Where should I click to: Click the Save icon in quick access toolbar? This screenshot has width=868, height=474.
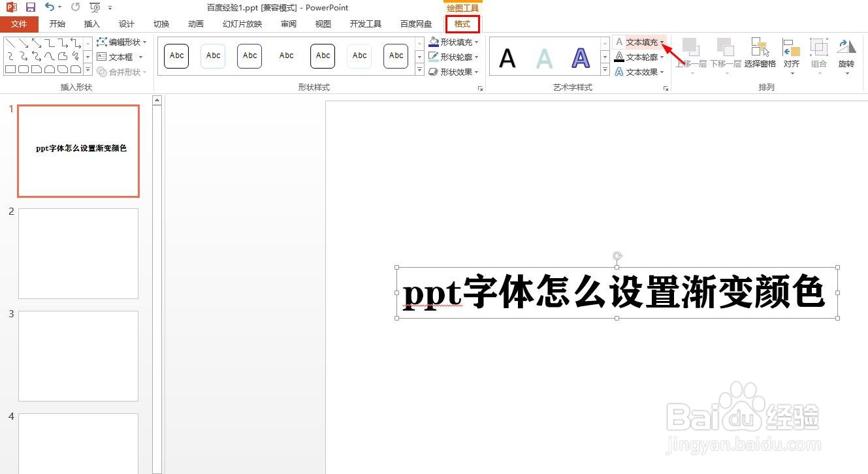[30, 7]
